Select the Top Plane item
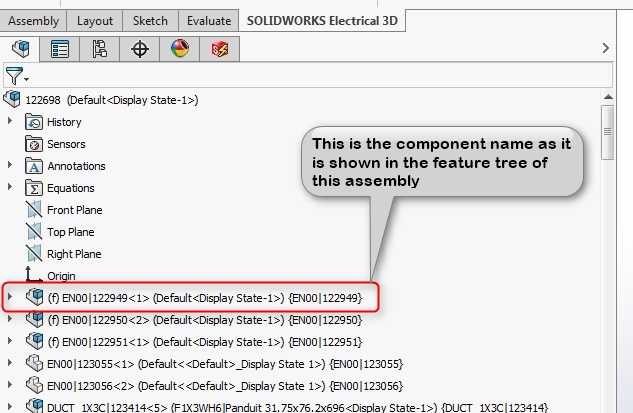Screen dimensions: 633x413 [71, 232]
